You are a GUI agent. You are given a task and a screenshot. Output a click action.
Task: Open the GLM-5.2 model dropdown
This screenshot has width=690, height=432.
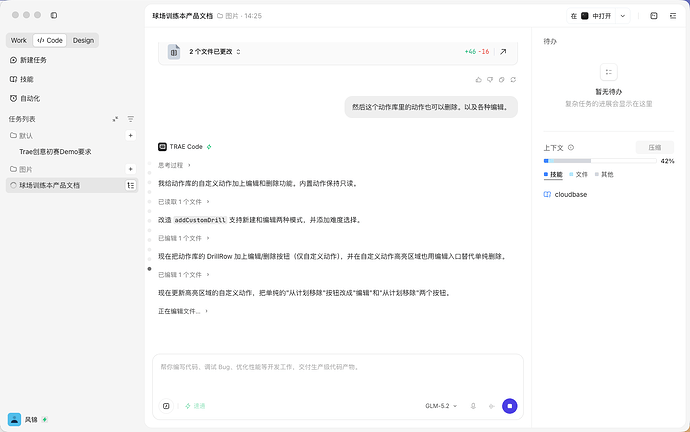441,406
